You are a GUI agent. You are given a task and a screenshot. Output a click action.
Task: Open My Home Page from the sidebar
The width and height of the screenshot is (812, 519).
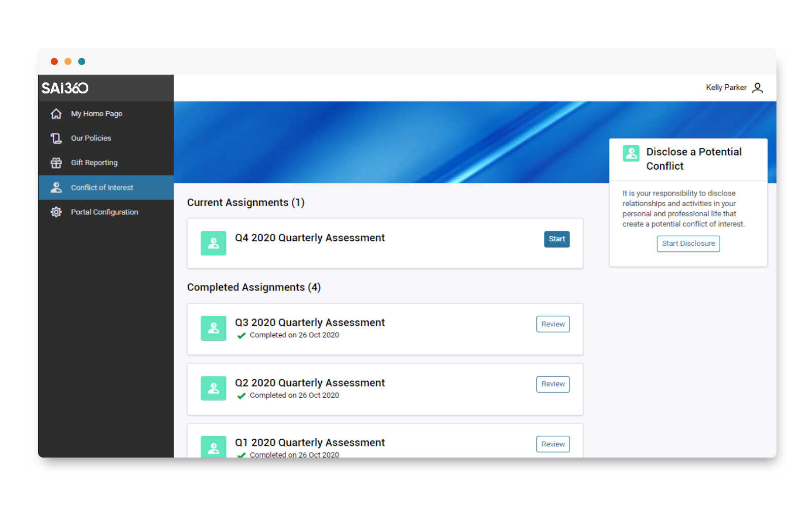click(x=96, y=113)
